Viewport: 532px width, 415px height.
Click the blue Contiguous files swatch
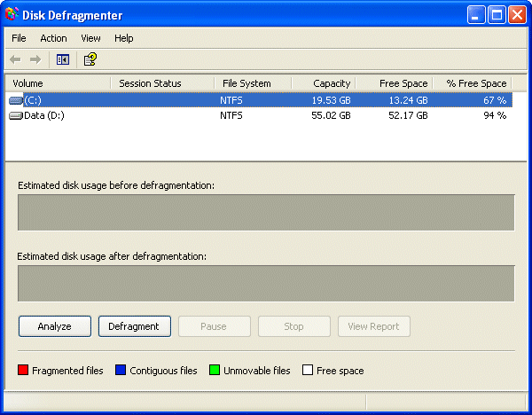(x=121, y=370)
